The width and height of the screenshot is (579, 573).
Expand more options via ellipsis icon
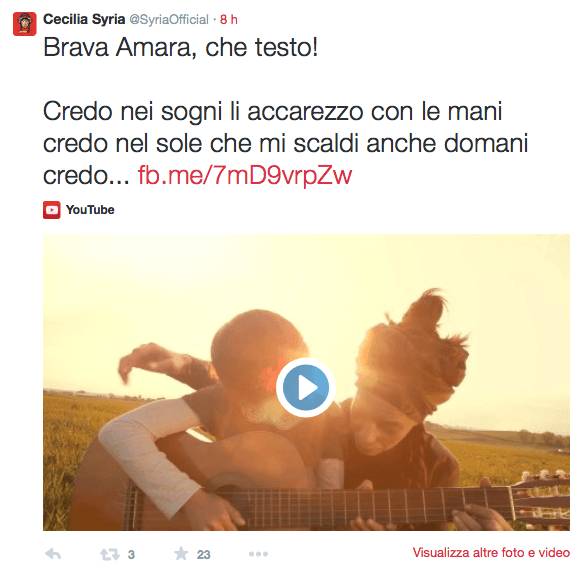click(x=258, y=554)
